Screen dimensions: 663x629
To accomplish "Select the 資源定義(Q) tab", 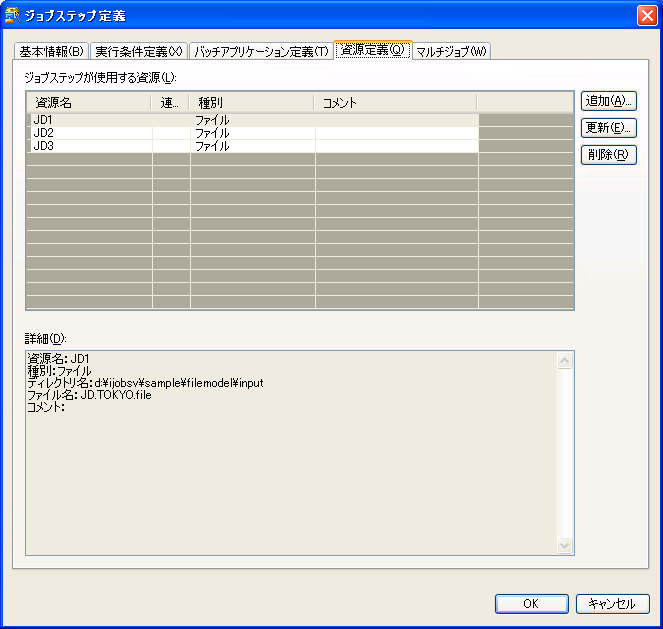I will click(373, 50).
